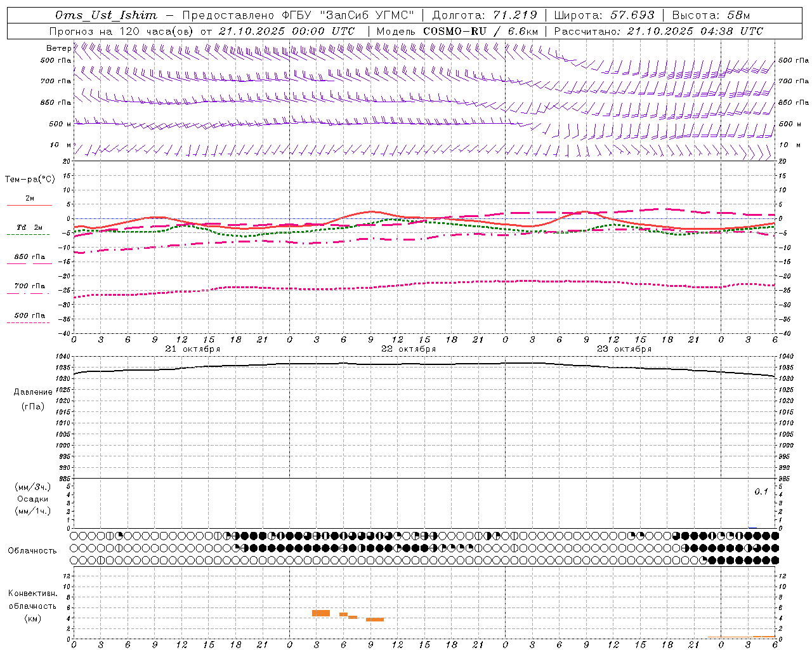Image resolution: width=812 pixels, height=650 pixels.
Task: Select the longitude value 71.219
Action: click(x=516, y=15)
